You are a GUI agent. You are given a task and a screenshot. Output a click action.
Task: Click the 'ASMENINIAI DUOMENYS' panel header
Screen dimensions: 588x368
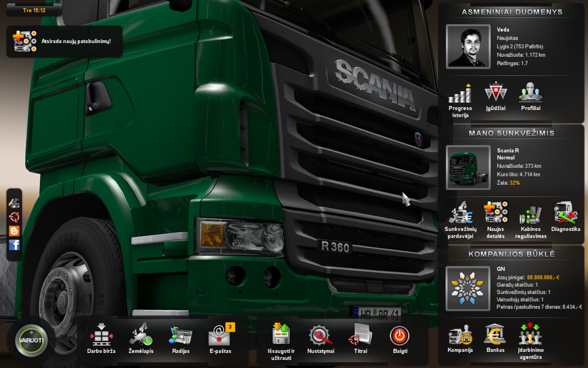click(x=512, y=12)
